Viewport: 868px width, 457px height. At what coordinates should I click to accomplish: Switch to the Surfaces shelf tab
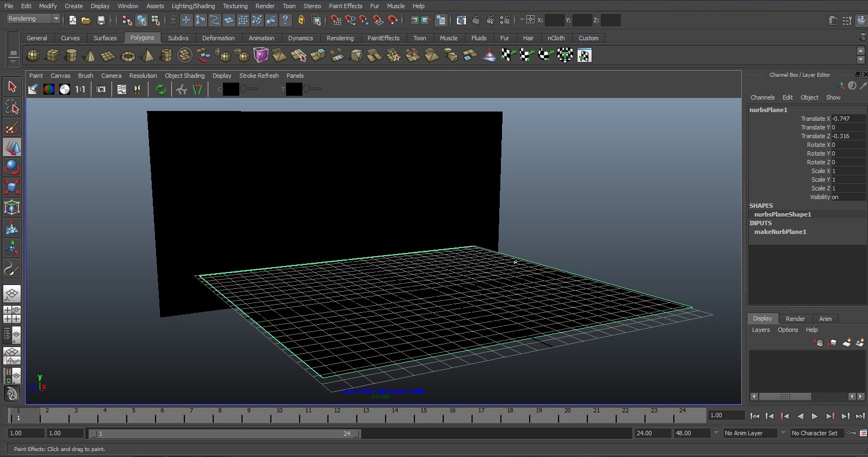[x=105, y=38]
